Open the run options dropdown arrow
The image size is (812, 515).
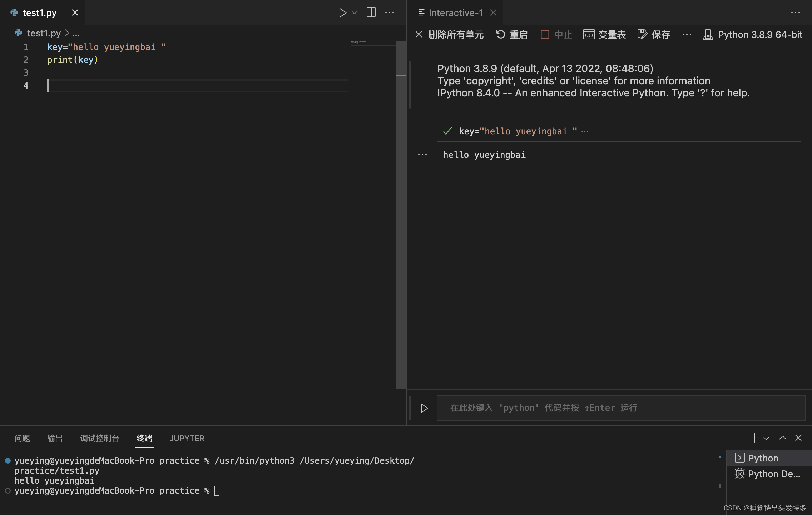click(x=355, y=13)
